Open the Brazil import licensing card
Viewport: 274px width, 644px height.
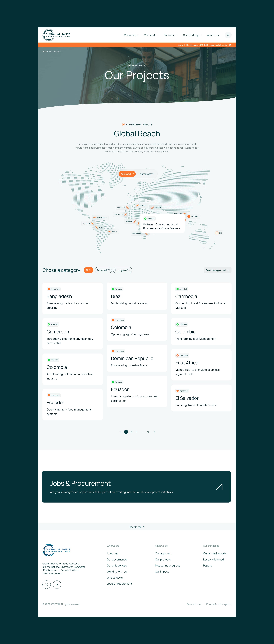pos(137,296)
